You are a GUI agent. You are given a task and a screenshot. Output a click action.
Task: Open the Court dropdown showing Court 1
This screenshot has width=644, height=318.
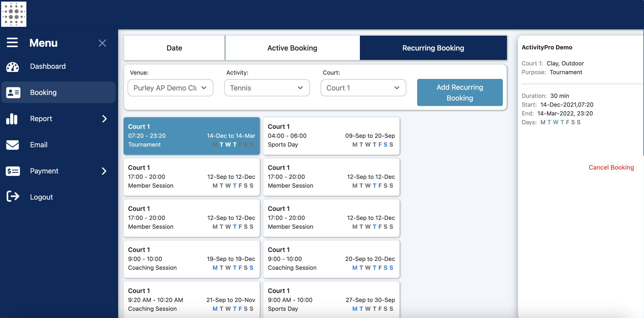[363, 88]
